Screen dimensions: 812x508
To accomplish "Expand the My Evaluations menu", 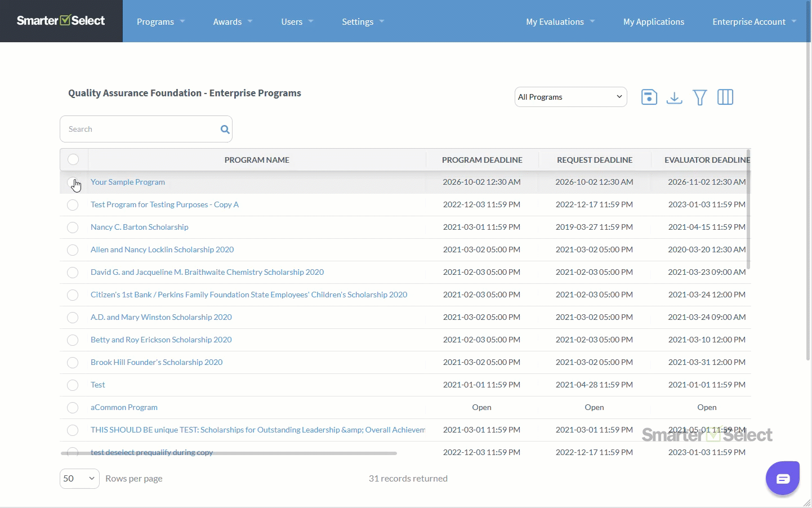I will click(x=560, y=21).
